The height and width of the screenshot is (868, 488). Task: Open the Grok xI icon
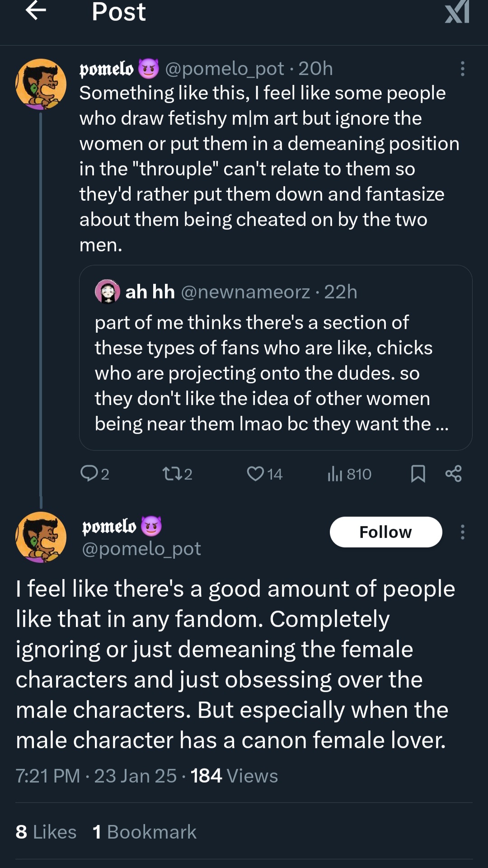[x=457, y=12]
